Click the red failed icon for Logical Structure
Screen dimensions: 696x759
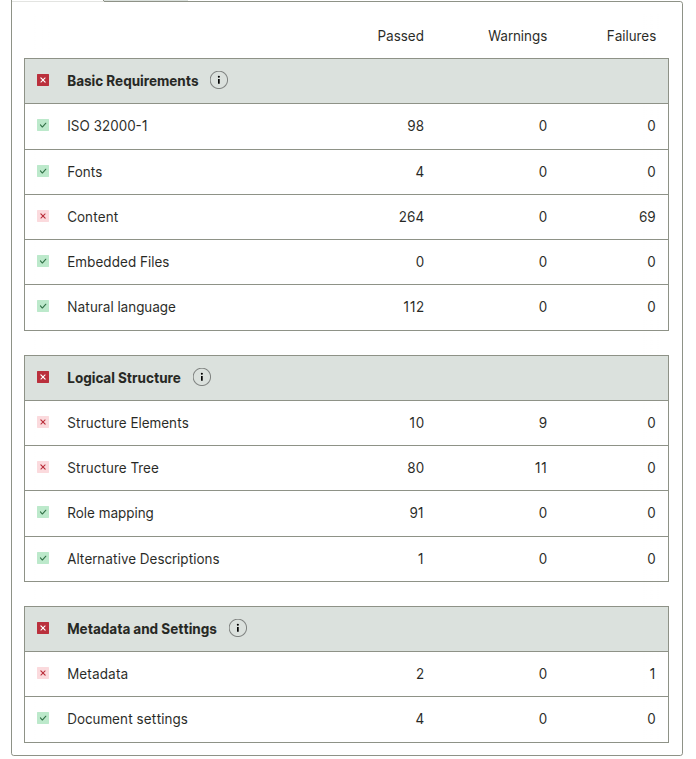pos(43,378)
